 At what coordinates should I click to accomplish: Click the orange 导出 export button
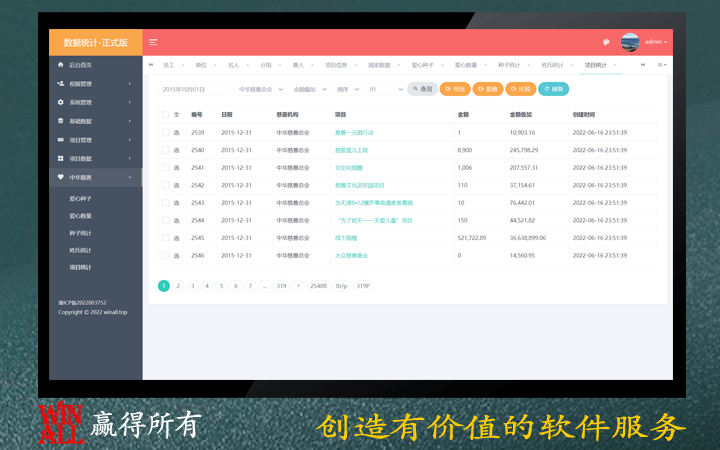456,89
